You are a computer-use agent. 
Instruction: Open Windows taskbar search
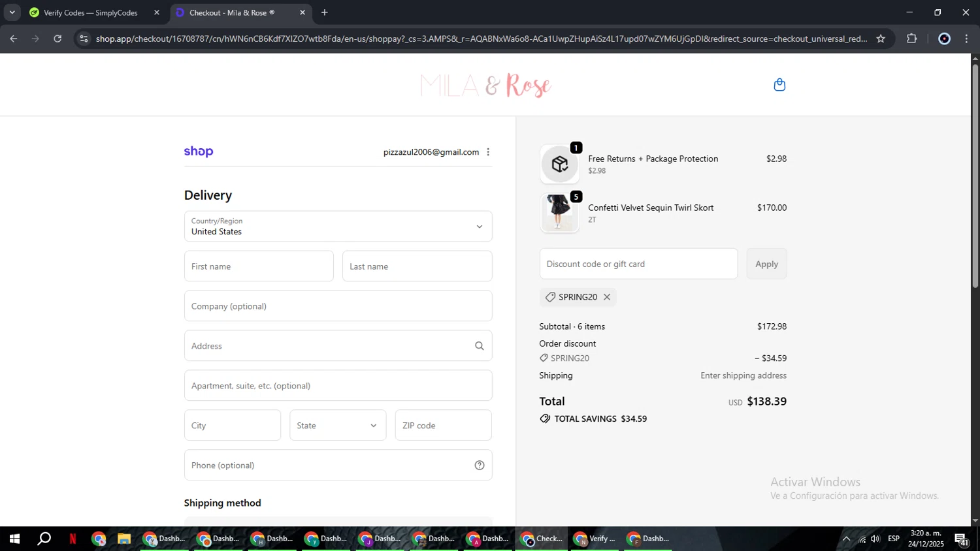[x=44, y=539]
